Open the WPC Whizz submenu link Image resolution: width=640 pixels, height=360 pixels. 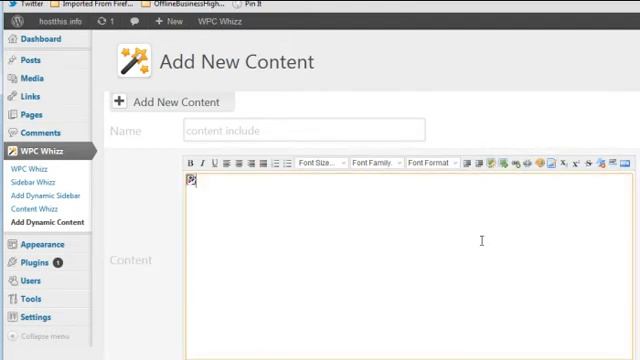pos(29,169)
